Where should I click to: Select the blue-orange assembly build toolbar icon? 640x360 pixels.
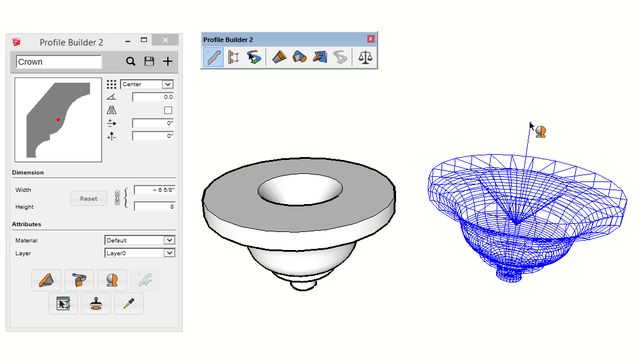click(300, 57)
